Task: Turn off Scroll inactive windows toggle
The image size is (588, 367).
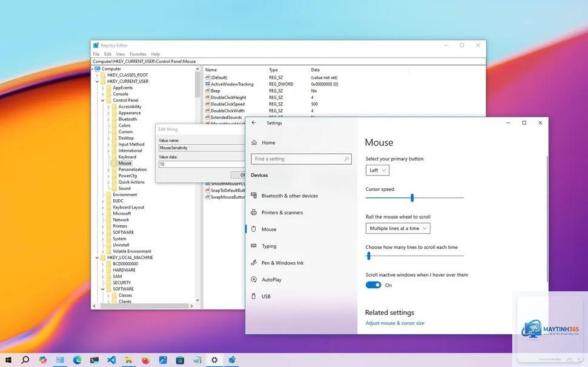Action: point(373,285)
